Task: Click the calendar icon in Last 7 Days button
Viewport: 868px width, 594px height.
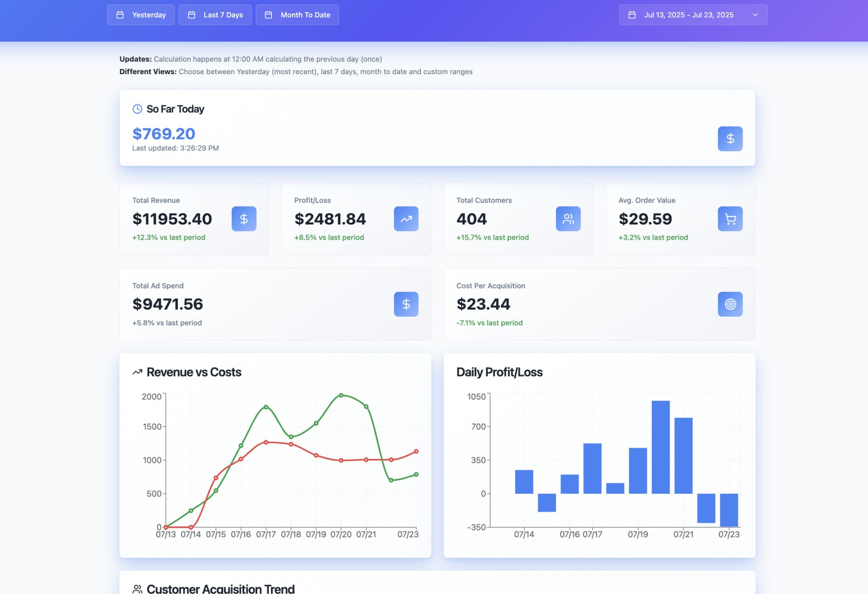Action: pos(192,15)
